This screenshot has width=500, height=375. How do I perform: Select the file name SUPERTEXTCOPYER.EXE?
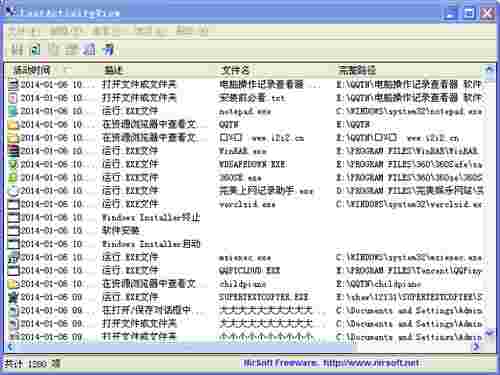tap(264, 297)
